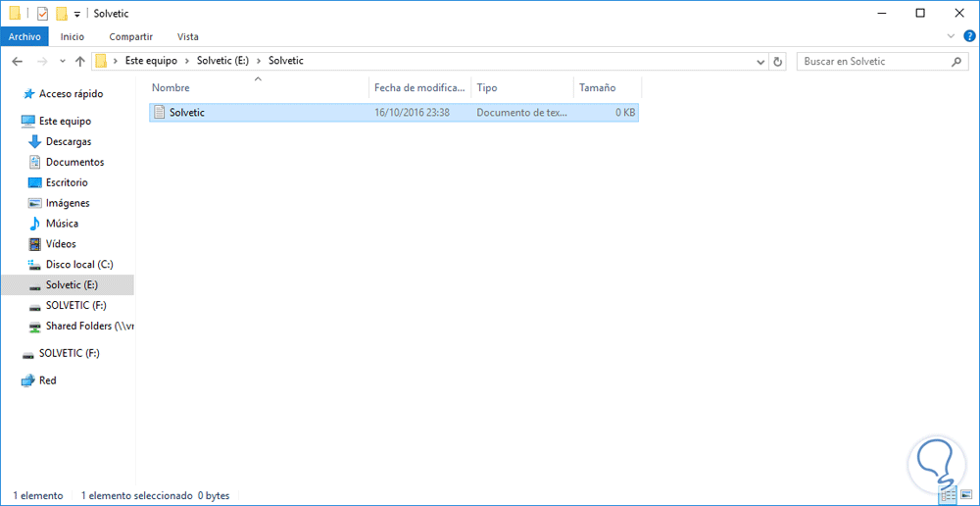The height and width of the screenshot is (506, 980).
Task: Click 'Este equipo' in the address path
Action: (151, 62)
